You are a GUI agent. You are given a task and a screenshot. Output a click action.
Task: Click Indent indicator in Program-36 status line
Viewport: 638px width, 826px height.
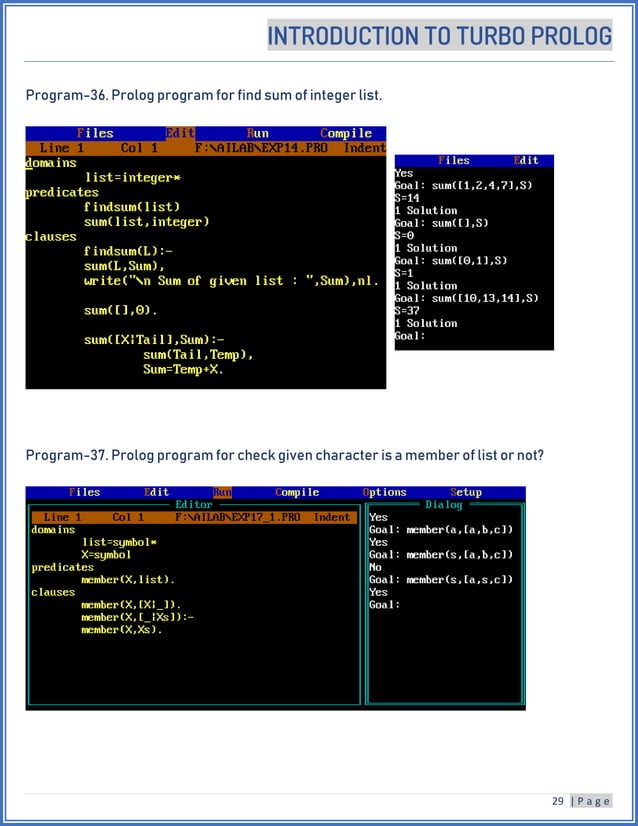coord(365,148)
